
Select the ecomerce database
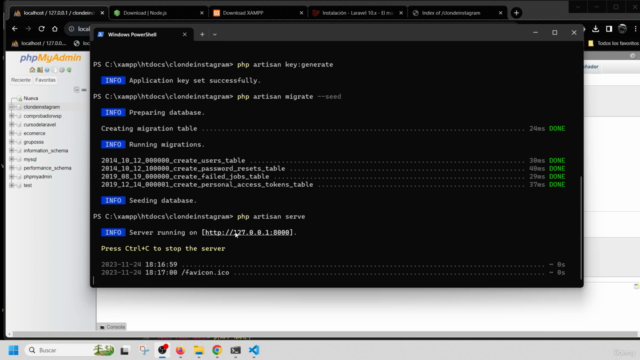pyautogui.click(x=34, y=133)
